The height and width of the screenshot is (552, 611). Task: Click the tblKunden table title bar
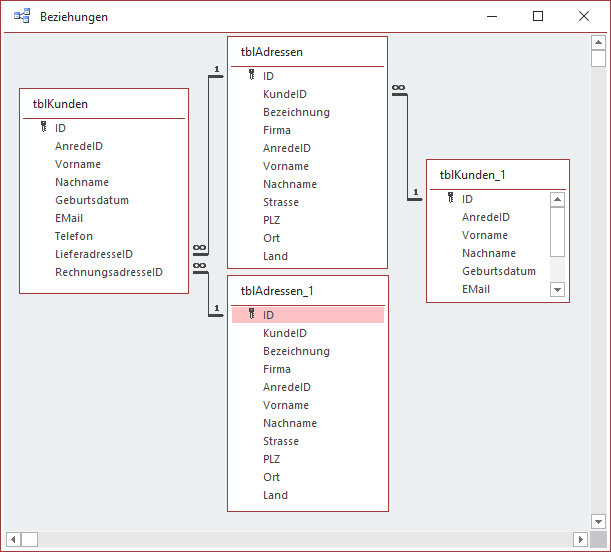pyautogui.click(x=104, y=103)
